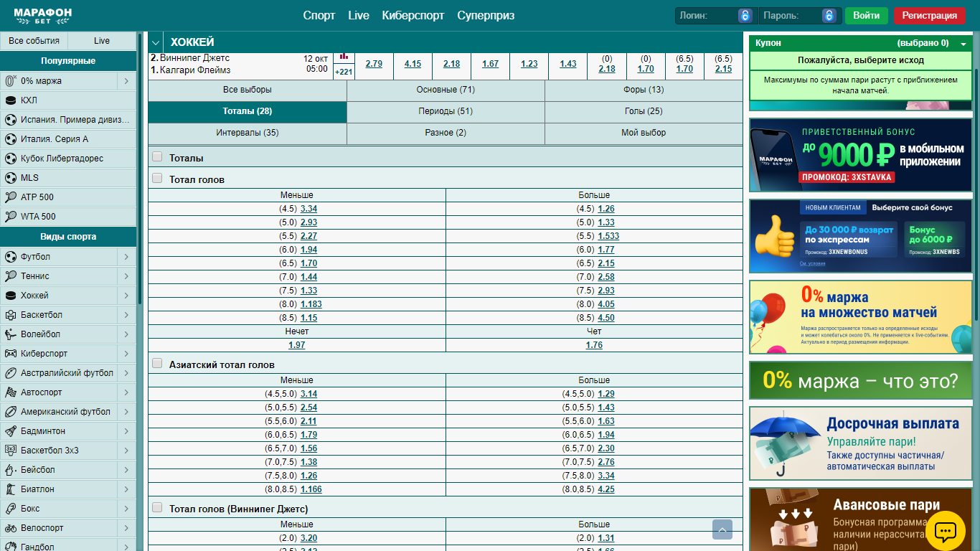Screen dimensions: 980x551
Task: Tick the Тоталы section checkbox
Action: tap(157, 157)
